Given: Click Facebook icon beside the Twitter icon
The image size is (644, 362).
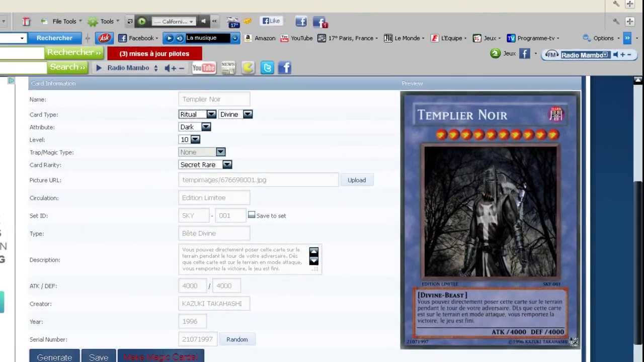Looking at the screenshot, I should pyautogui.click(x=285, y=68).
